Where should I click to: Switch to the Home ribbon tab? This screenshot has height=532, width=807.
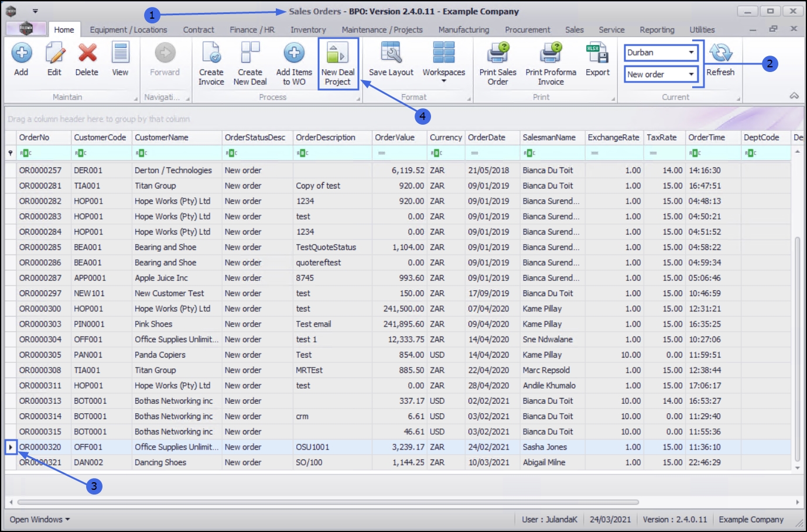click(x=64, y=30)
